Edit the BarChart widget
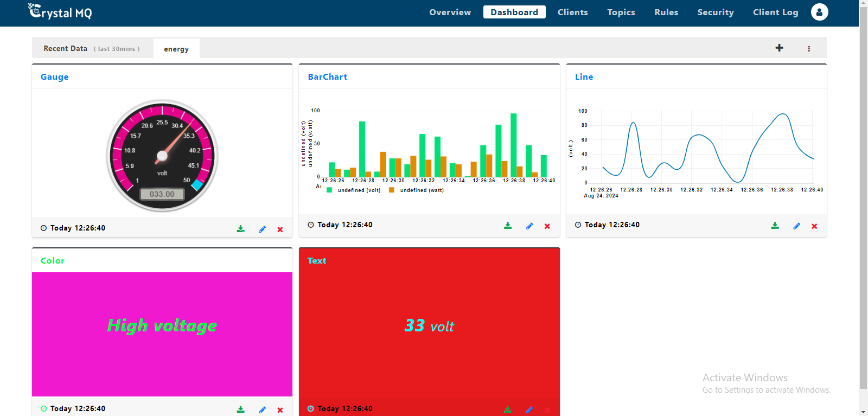The height and width of the screenshot is (416, 868). click(x=529, y=226)
